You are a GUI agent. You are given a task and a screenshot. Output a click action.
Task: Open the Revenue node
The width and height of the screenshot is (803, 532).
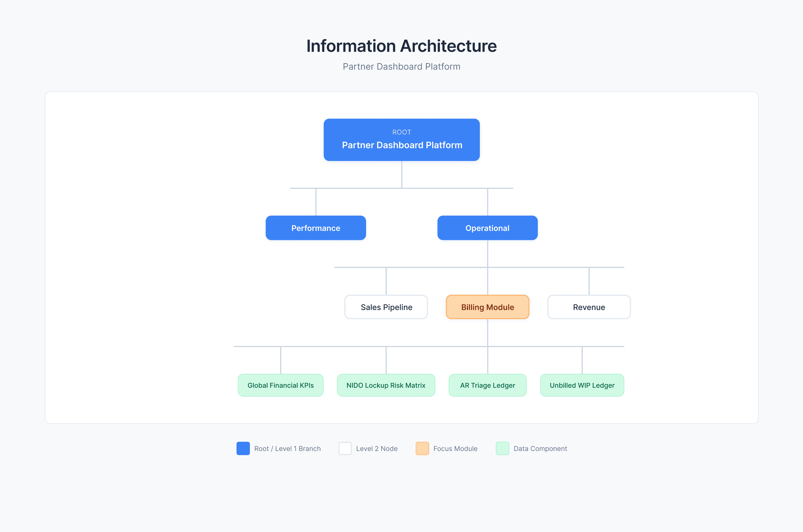pyautogui.click(x=589, y=307)
